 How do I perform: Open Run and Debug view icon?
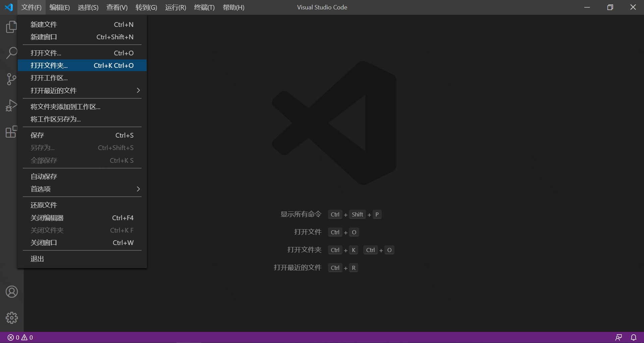coord(11,105)
